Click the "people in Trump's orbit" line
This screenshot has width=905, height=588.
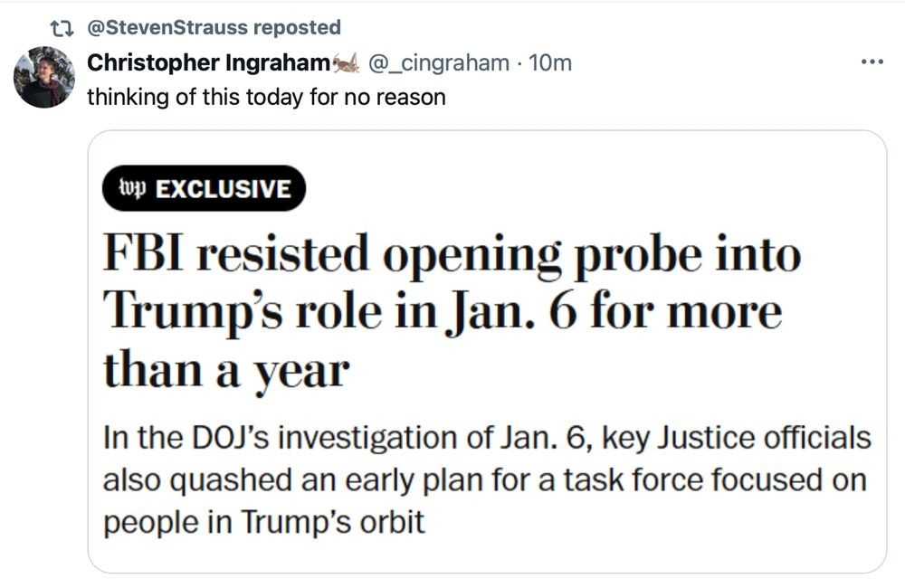click(x=263, y=522)
